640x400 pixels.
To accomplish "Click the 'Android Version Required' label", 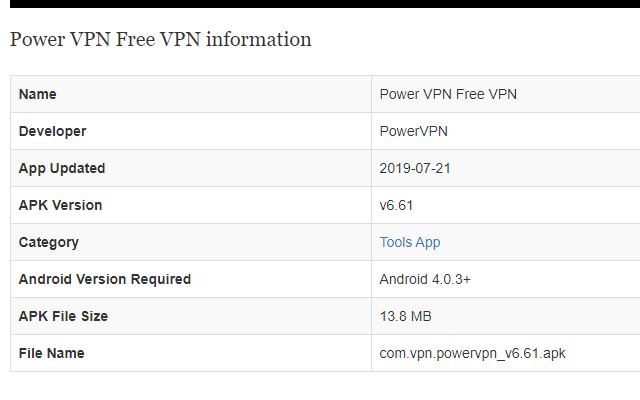I will [x=105, y=279].
